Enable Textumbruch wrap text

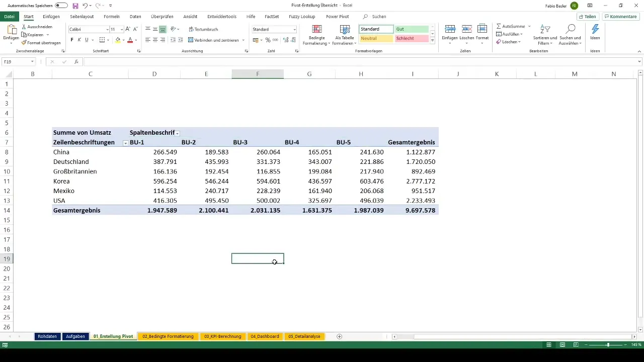pyautogui.click(x=203, y=29)
